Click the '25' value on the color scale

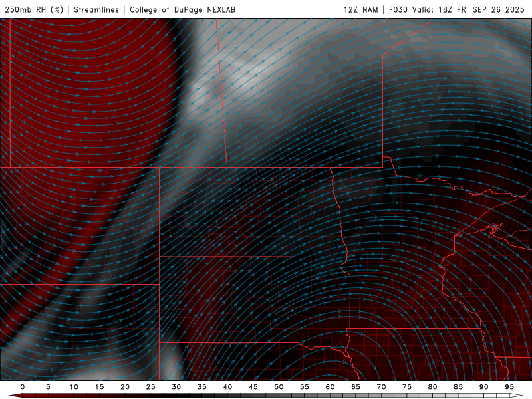(x=151, y=387)
